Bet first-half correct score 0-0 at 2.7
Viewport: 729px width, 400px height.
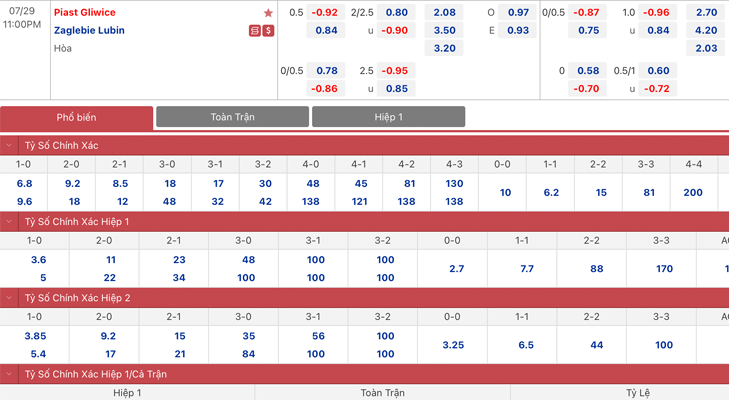point(457,269)
